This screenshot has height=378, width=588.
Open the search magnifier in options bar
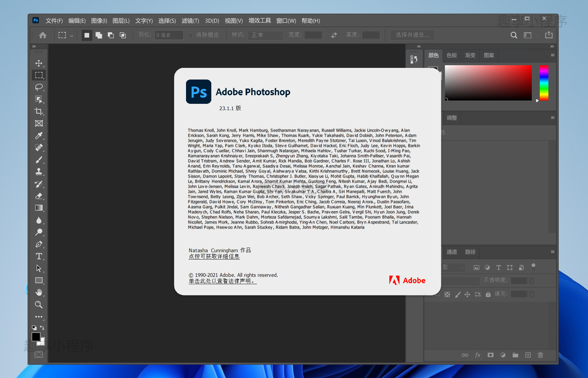coord(514,35)
